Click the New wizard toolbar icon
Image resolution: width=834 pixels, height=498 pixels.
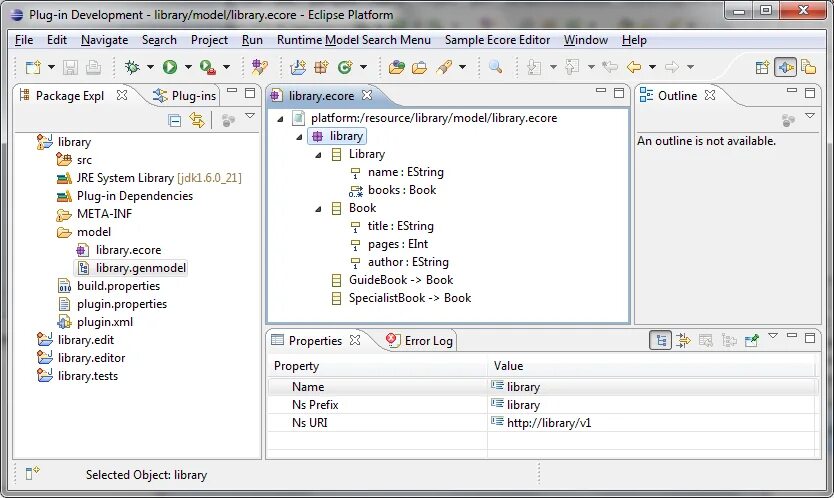pyautogui.click(x=33, y=67)
